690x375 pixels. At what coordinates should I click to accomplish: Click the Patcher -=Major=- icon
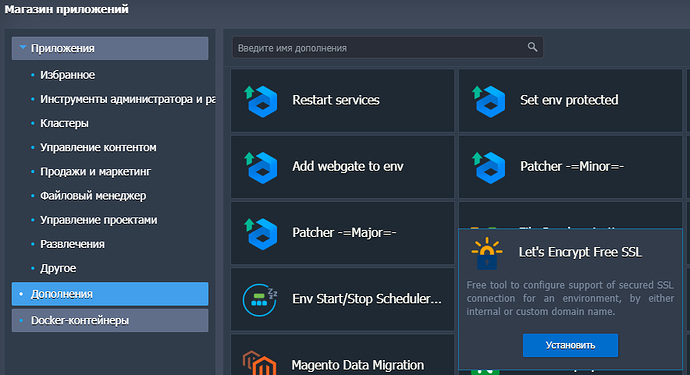261,234
